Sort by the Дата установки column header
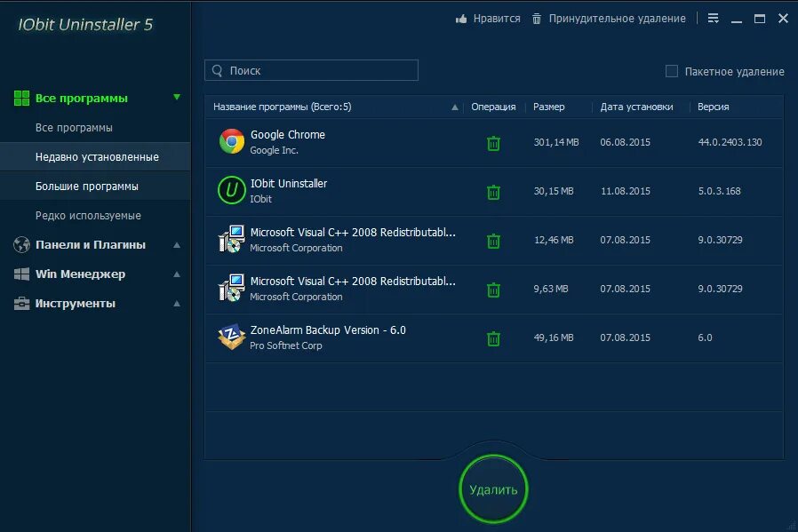 click(x=636, y=107)
